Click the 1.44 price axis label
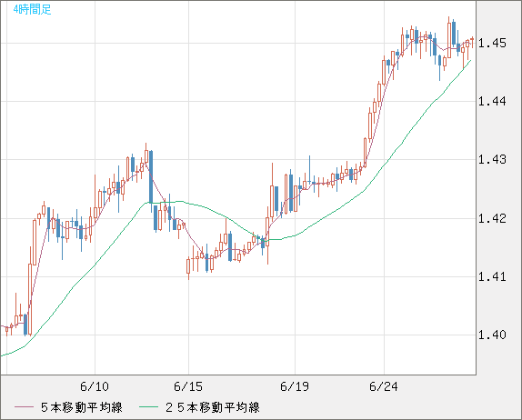Viewport: 522px width, 420px height. point(492,101)
